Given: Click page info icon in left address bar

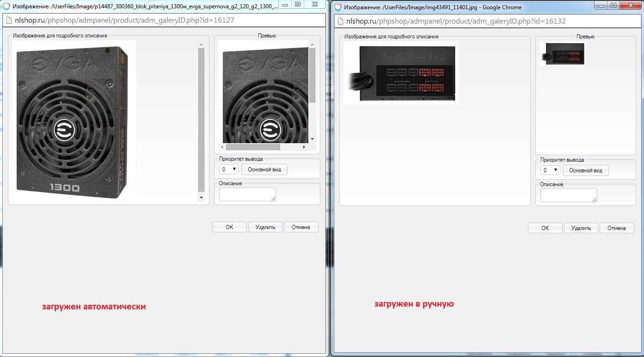Looking at the screenshot, I should coord(9,20).
